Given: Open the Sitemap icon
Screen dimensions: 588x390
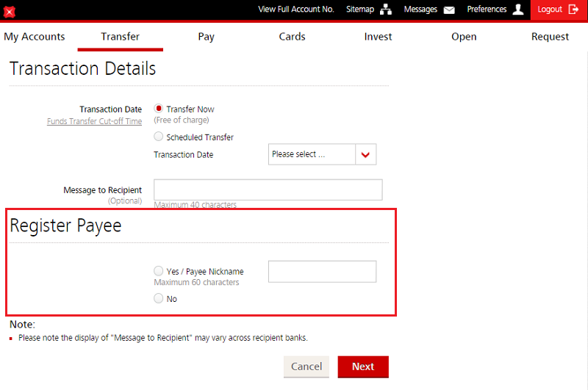Looking at the screenshot, I should [386, 10].
